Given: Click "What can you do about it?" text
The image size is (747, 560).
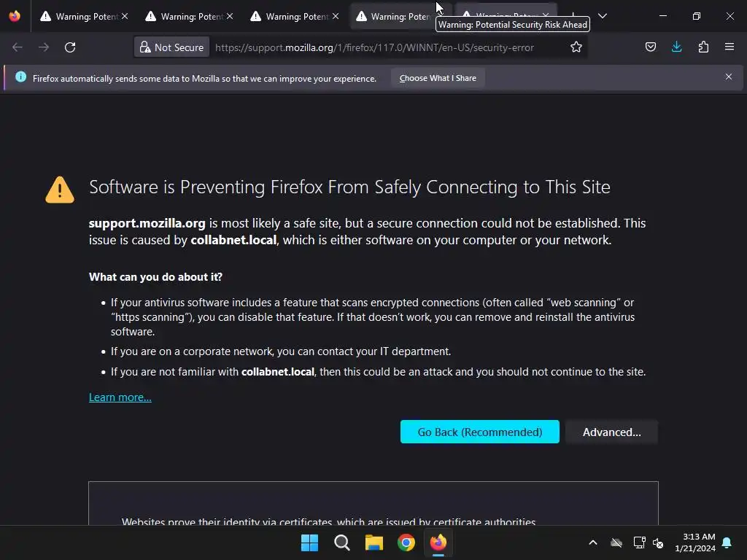Looking at the screenshot, I should coord(155,276).
